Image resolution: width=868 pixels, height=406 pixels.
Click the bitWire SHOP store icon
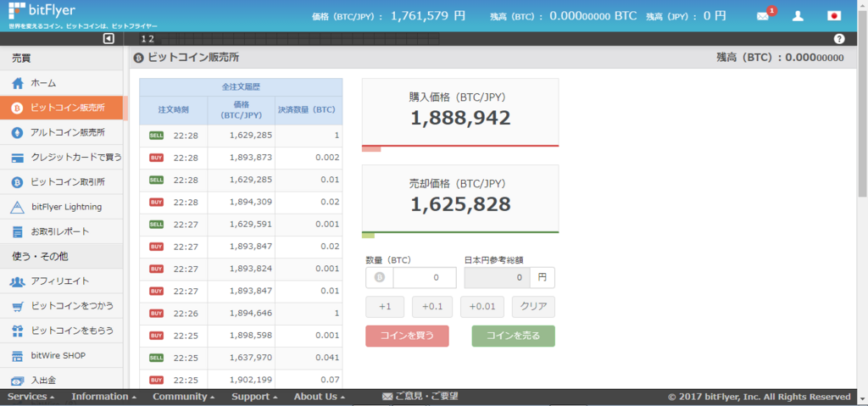click(x=18, y=356)
